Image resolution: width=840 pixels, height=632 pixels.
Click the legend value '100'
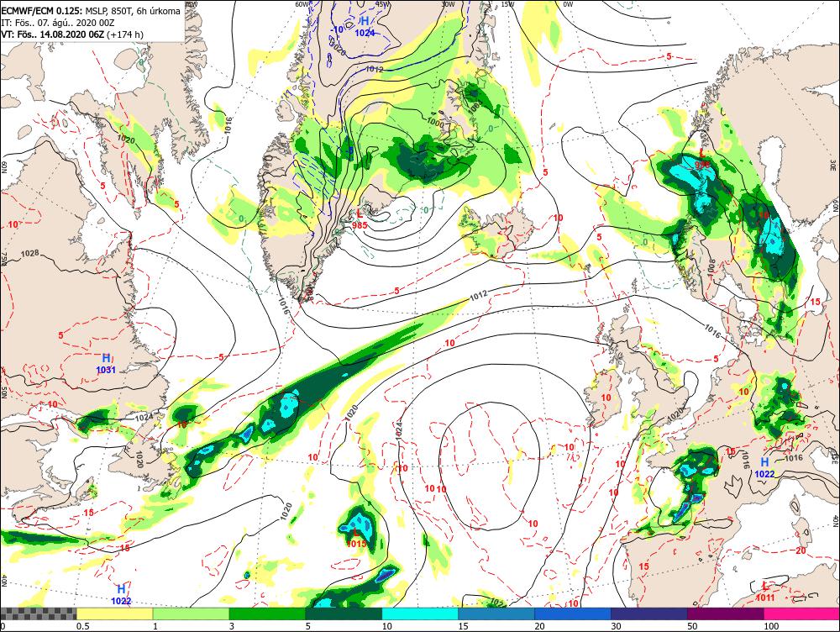tap(771, 626)
